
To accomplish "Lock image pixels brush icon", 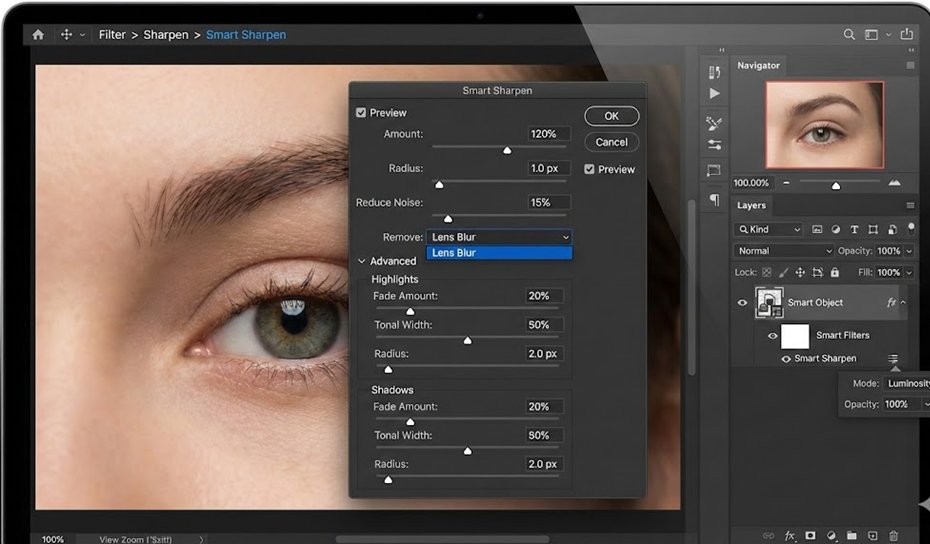I will click(784, 272).
